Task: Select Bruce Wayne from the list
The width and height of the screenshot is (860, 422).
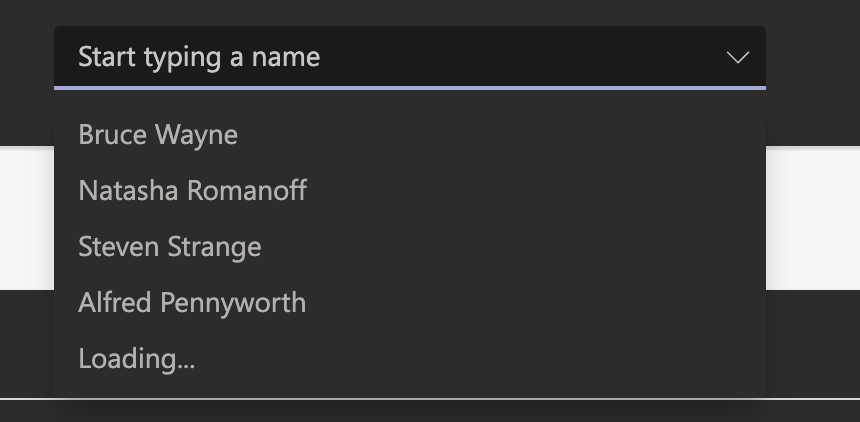Action: 158,134
